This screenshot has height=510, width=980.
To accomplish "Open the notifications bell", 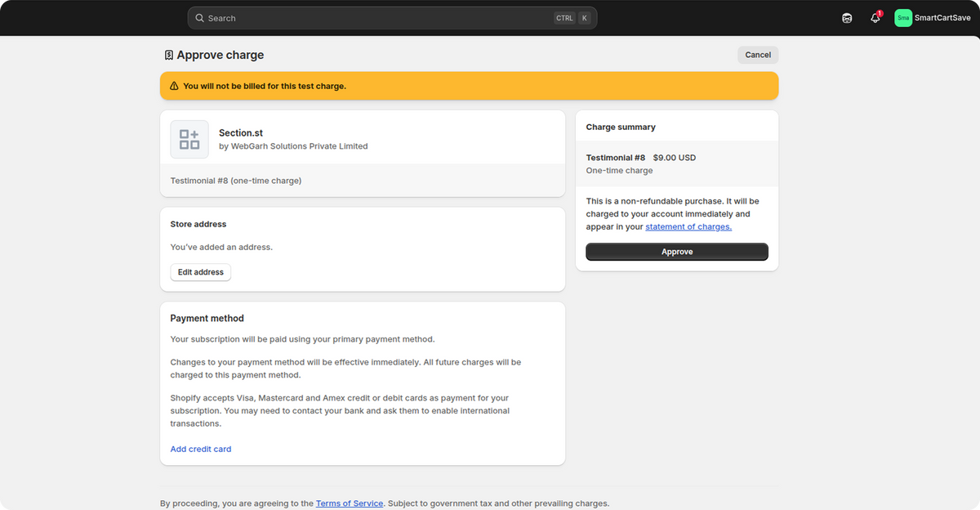I will pyautogui.click(x=875, y=18).
